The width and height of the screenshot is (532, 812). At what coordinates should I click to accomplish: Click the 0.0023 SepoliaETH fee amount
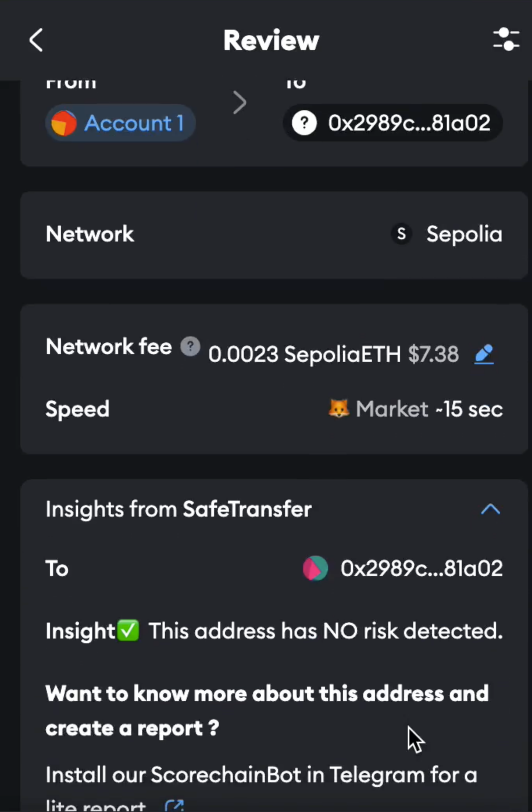pyautogui.click(x=304, y=354)
